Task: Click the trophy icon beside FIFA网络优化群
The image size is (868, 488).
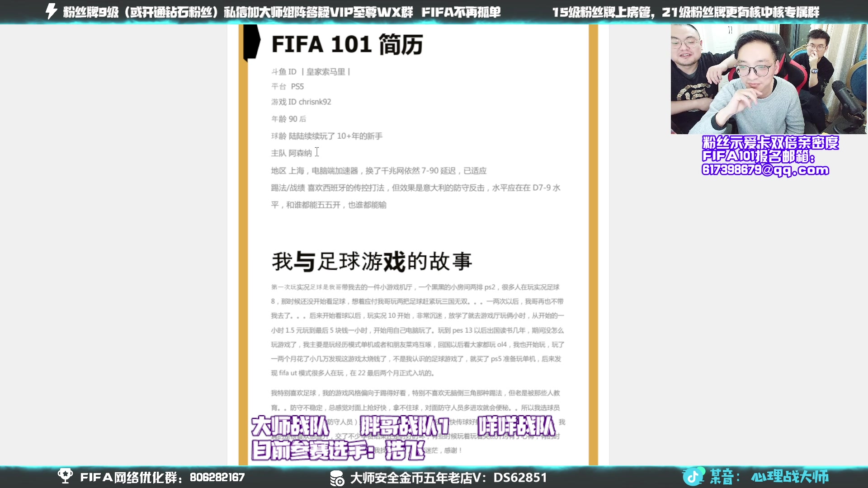Action: click(x=65, y=476)
